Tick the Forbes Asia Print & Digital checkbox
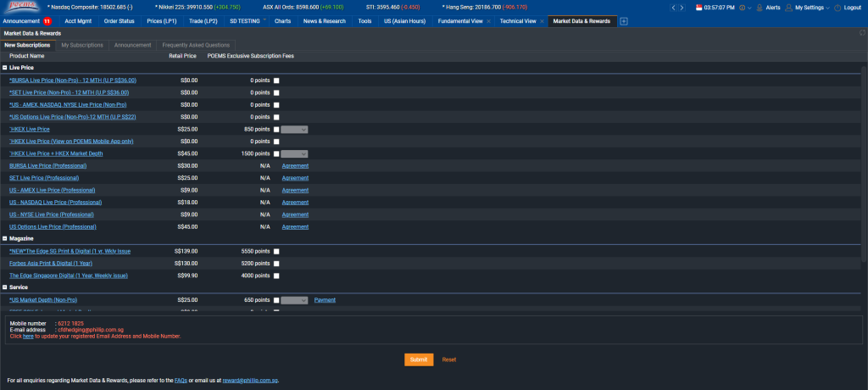The image size is (868, 390). pos(276,263)
